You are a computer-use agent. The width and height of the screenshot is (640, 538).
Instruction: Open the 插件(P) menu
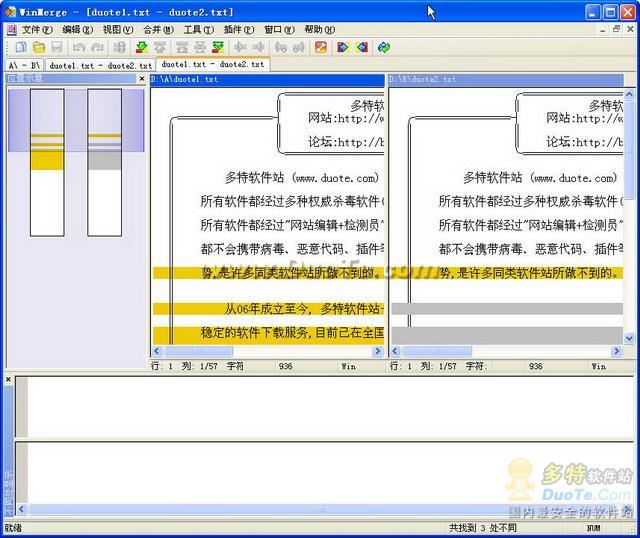(x=239, y=29)
